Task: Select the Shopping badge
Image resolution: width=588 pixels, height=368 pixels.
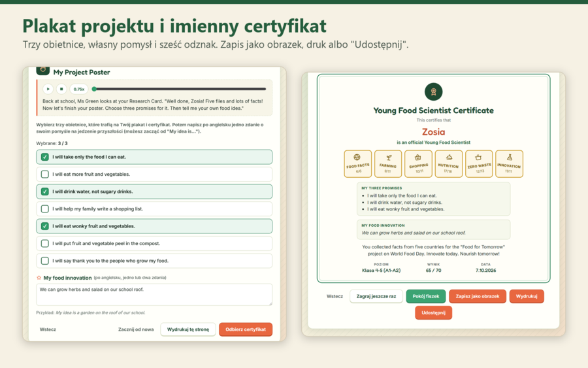Action: click(x=418, y=163)
